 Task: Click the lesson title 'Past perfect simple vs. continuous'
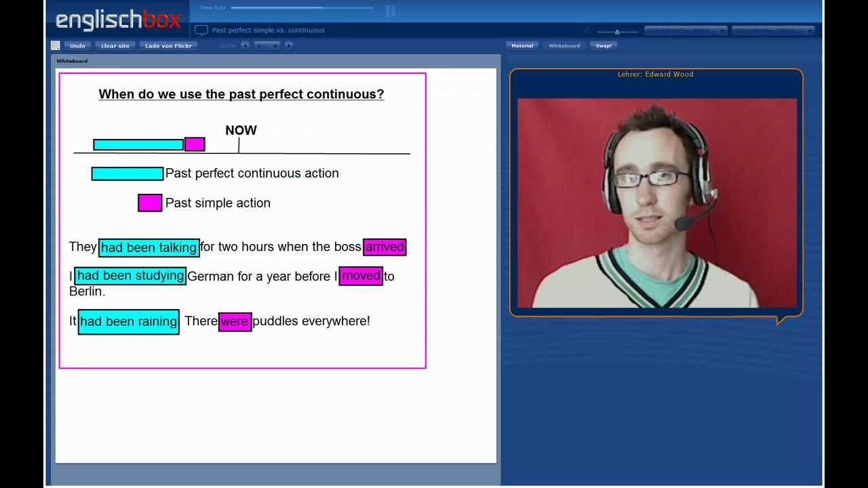269,30
